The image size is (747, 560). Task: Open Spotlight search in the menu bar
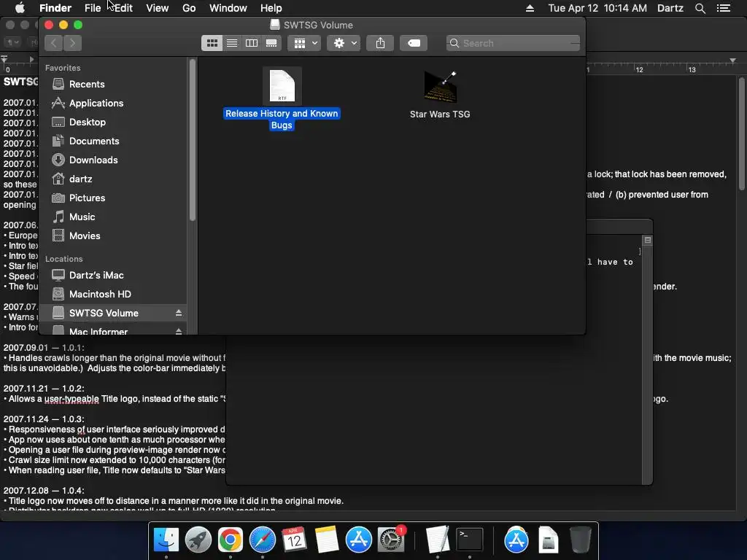click(700, 8)
